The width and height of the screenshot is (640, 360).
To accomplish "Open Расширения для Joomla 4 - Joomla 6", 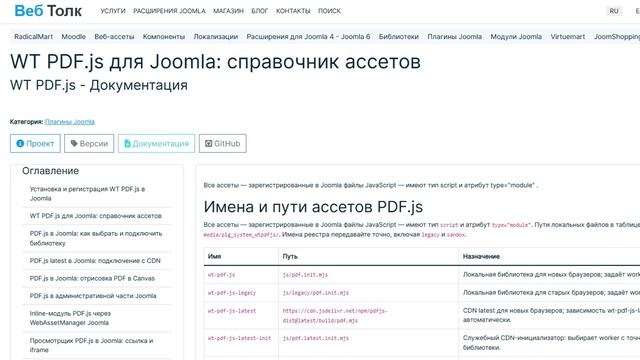I will tap(308, 37).
